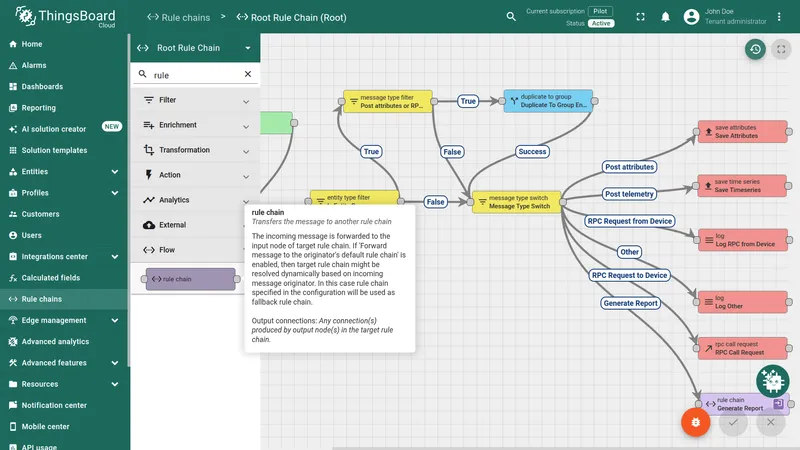
Task: Open Dashboards in the sidebar
Action: click(x=64, y=87)
